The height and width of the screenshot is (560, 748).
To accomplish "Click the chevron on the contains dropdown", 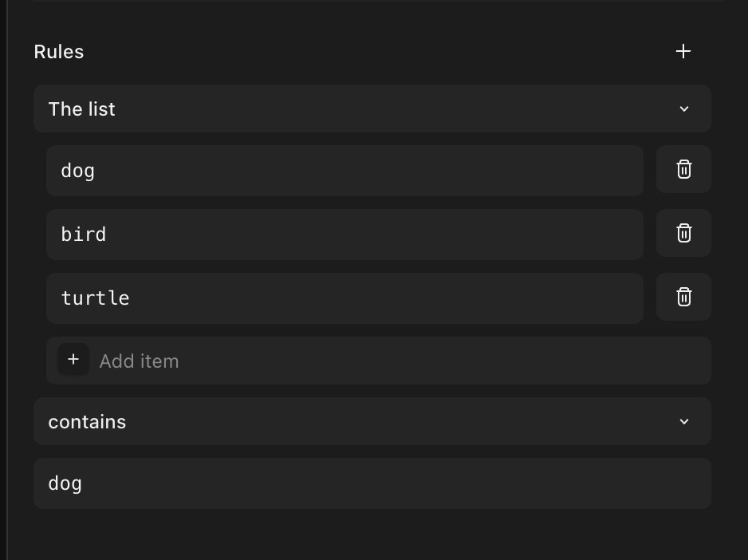I will (x=683, y=422).
